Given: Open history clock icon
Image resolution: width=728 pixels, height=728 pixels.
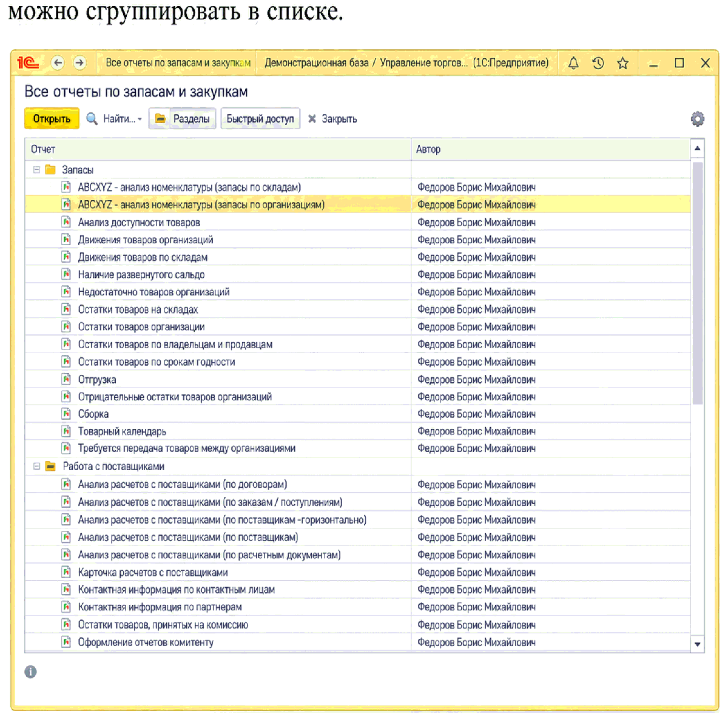Looking at the screenshot, I should 598,62.
